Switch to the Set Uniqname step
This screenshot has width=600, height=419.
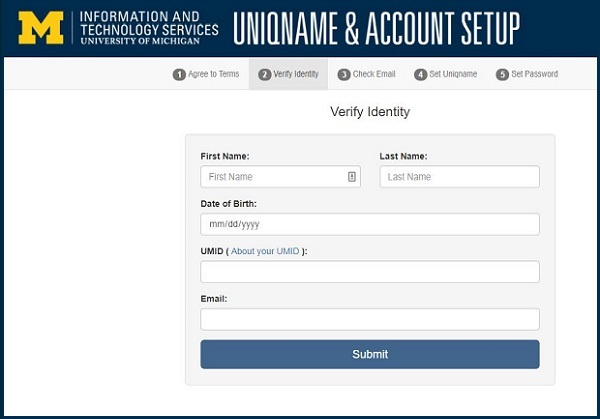pos(446,74)
